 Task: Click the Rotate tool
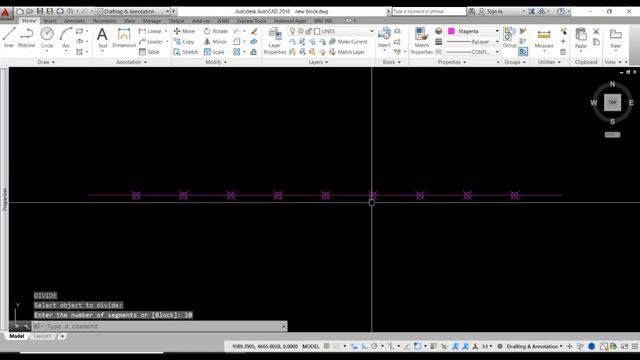pos(216,31)
